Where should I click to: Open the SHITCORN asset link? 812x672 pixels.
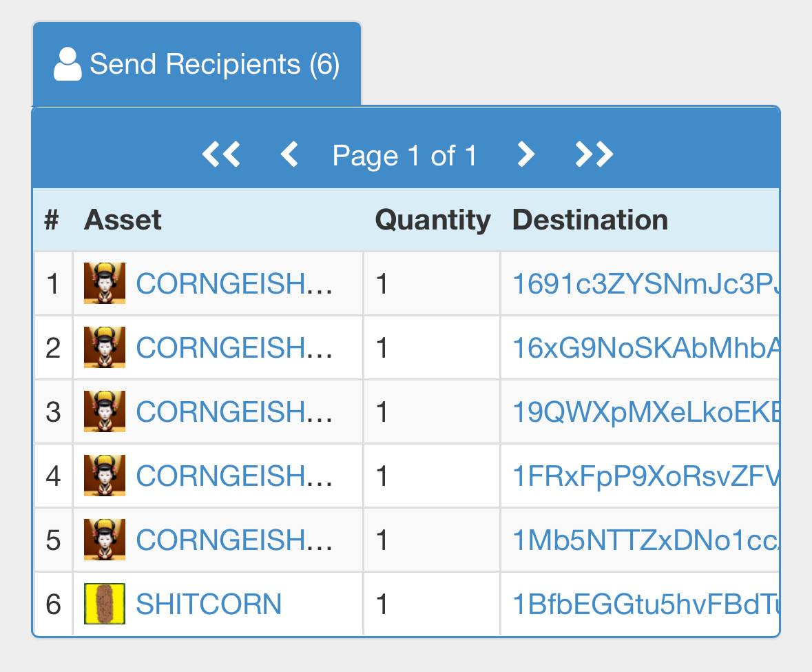(x=209, y=604)
